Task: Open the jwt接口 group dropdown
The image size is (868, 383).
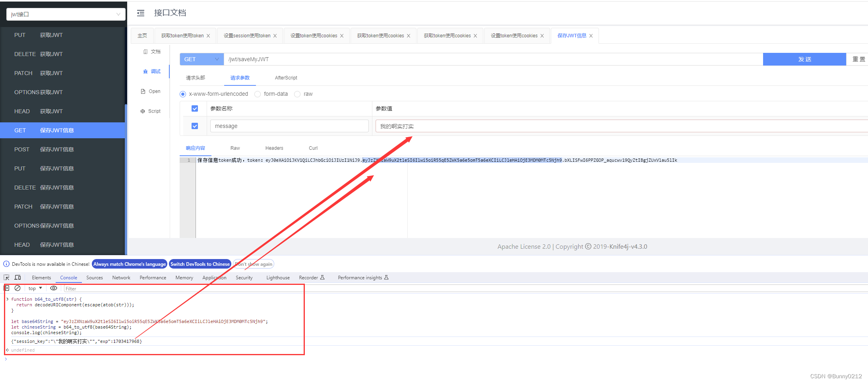Action: 66,14
